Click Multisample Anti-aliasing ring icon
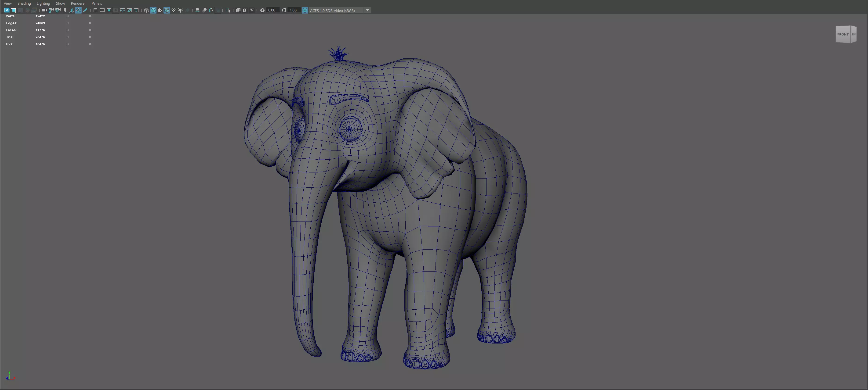 pyautogui.click(x=211, y=11)
